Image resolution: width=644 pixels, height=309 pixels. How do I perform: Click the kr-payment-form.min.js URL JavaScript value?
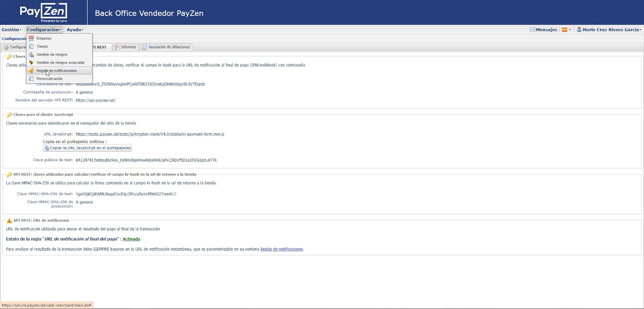150,134
